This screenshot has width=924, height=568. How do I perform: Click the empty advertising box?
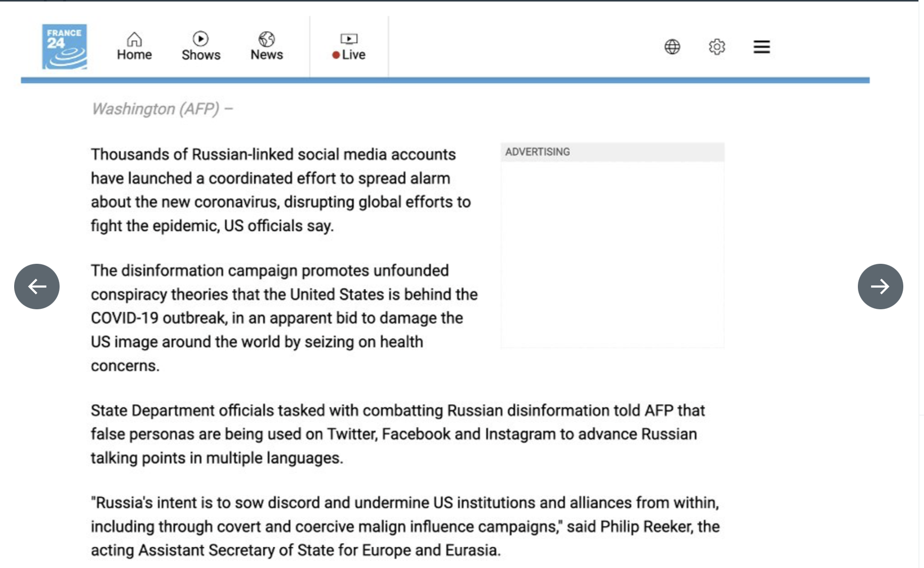[x=612, y=254]
